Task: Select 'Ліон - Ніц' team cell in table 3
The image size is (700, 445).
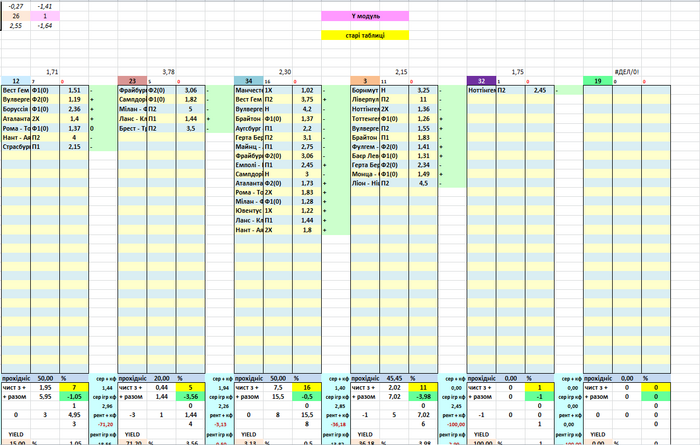Action: coord(365,183)
